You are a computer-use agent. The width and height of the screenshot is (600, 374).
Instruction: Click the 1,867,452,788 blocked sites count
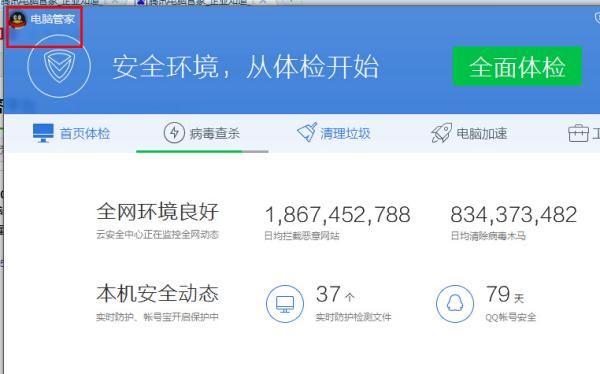tap(338, 215)
